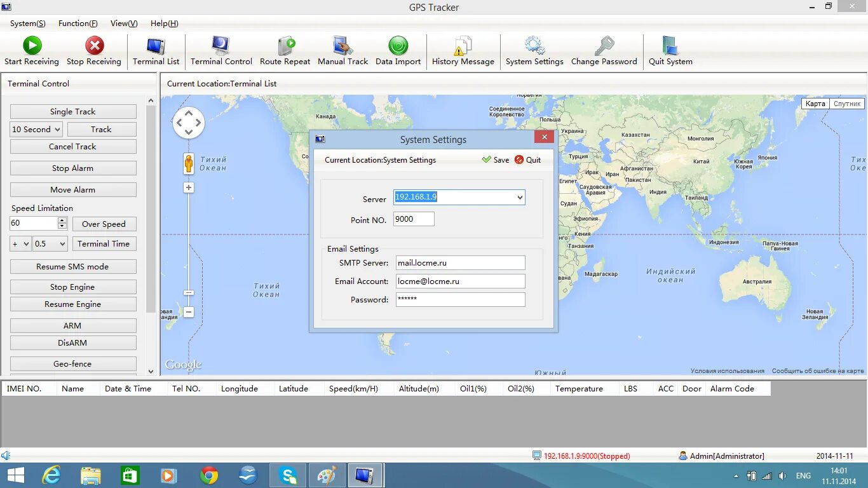This screenshot has width=868, height=488.
Task: Open Data Import radar icon
Action: point(398,46)
